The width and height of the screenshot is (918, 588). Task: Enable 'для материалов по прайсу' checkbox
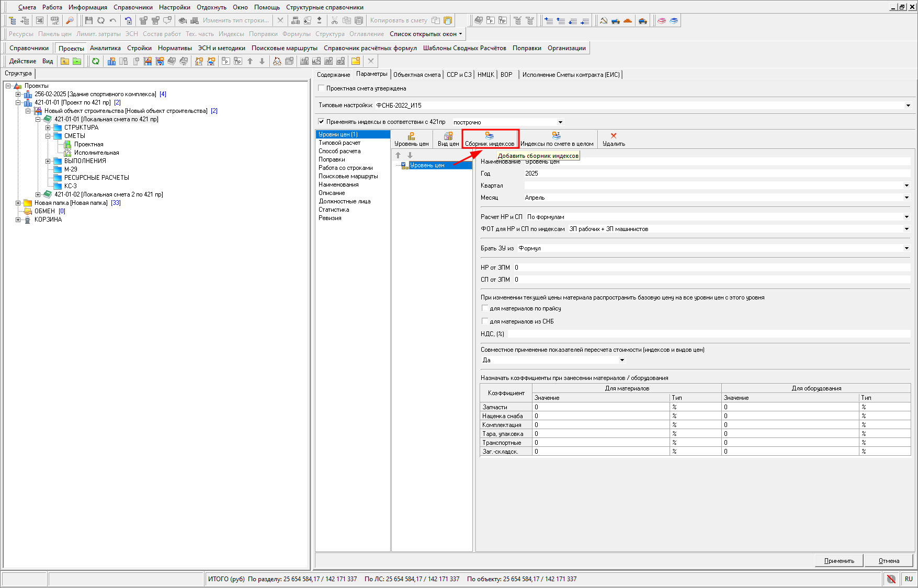485,308
